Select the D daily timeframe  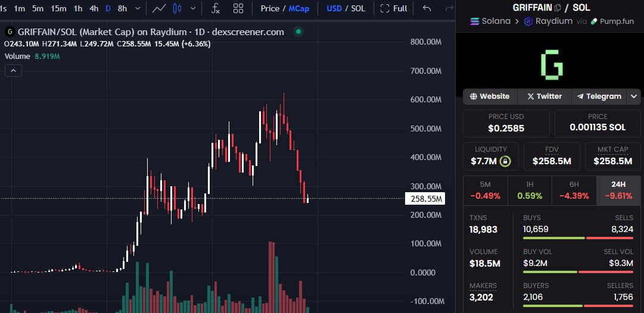[x=108, y=8]
